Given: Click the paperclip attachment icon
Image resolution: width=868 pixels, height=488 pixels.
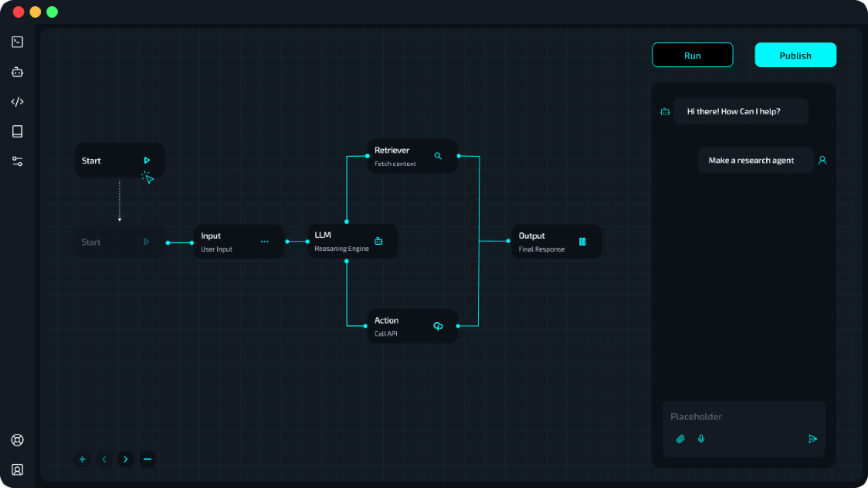Looking at the screenshot, I should click(680, 439).
